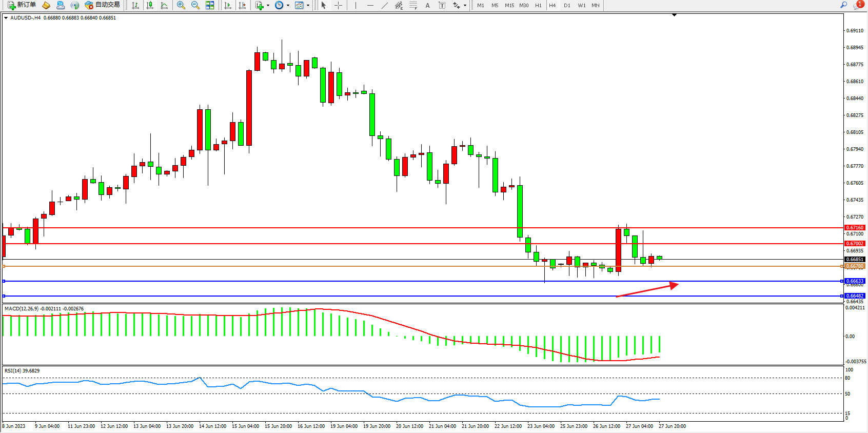
Task: Tile chart windows with the grid icon
Action: click(x=210, y=5)
